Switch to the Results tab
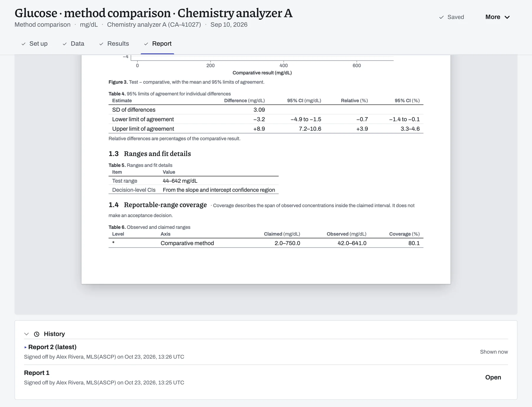Screen dimensions: 532x407 click(114, 44)
